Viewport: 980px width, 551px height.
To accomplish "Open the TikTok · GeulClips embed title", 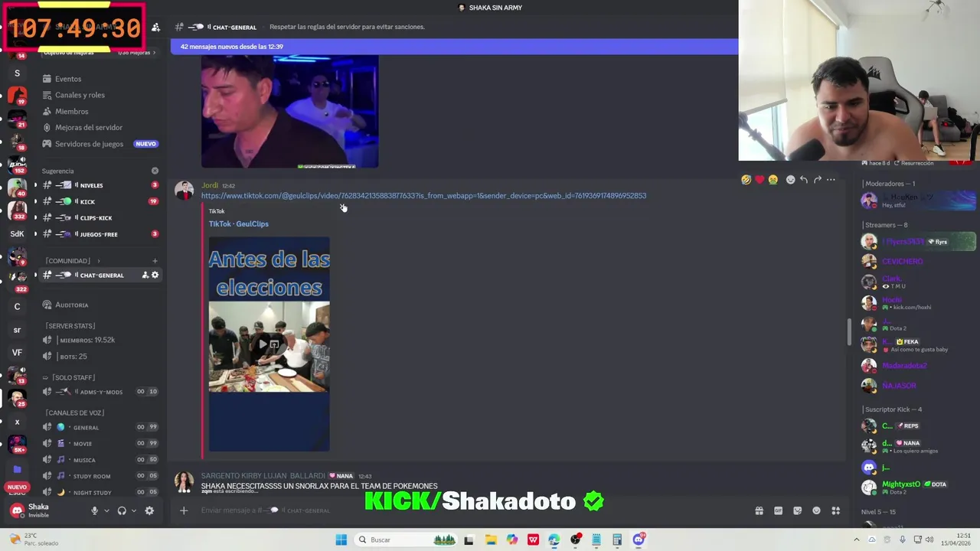I will pyautogui.click(x=239, y=224).
